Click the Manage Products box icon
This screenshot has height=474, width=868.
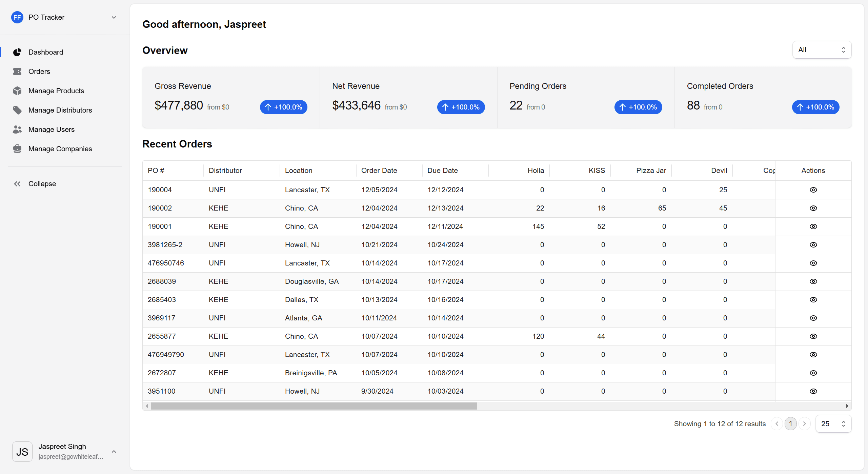tap(17, 91)
